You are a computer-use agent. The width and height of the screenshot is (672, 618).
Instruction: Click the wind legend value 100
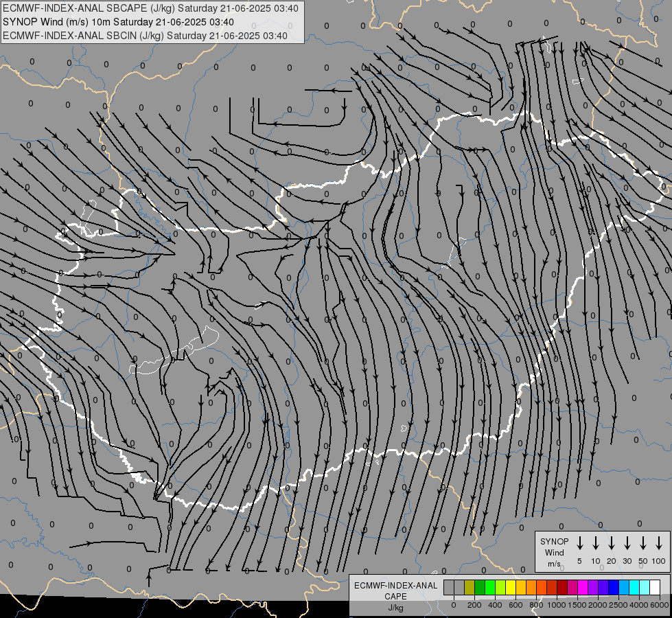659,561
